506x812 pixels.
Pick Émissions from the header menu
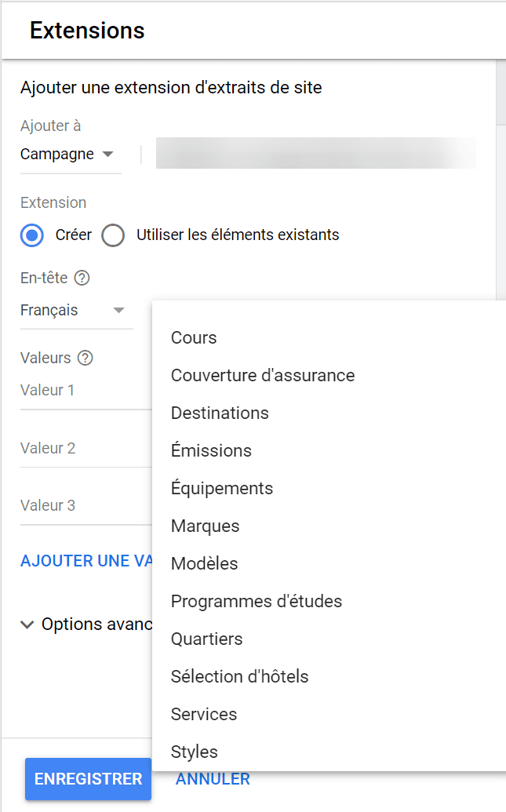pyautogui.click(x=211, y=450)
